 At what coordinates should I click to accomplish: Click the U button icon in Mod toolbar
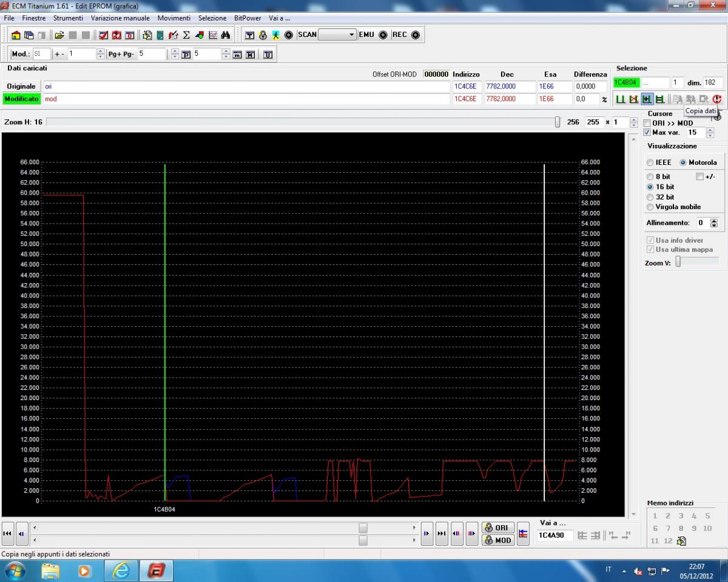click(268, 55)
